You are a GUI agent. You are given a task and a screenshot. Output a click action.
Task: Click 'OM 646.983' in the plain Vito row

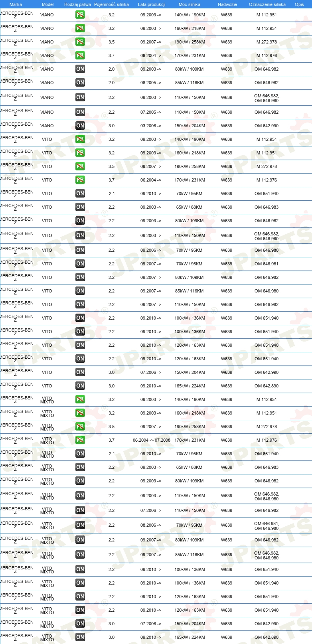pyautogui.click(x=267, y=207)
